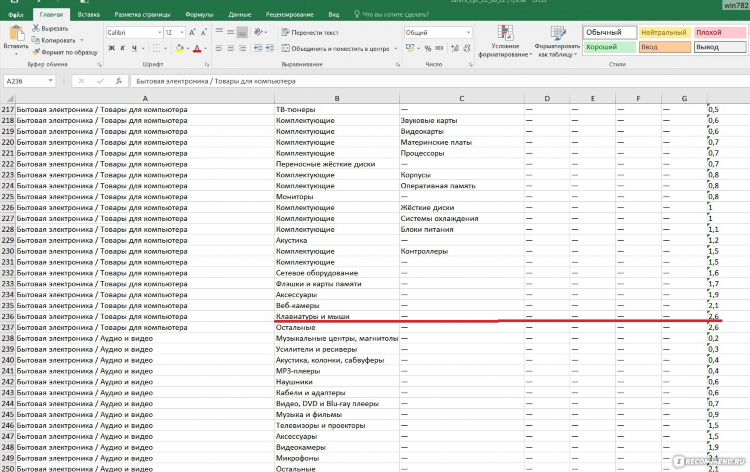Open the Файл tab
Screen dimensions: 750x472
pos(15,15)
